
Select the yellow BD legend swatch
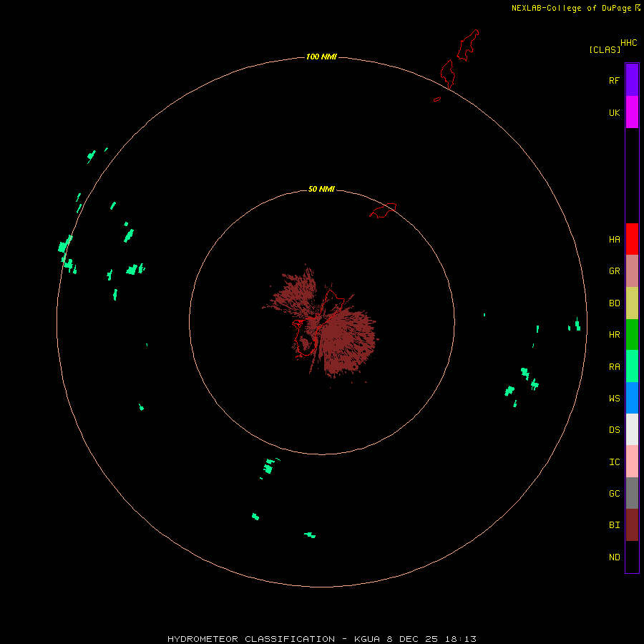[632, 303]
